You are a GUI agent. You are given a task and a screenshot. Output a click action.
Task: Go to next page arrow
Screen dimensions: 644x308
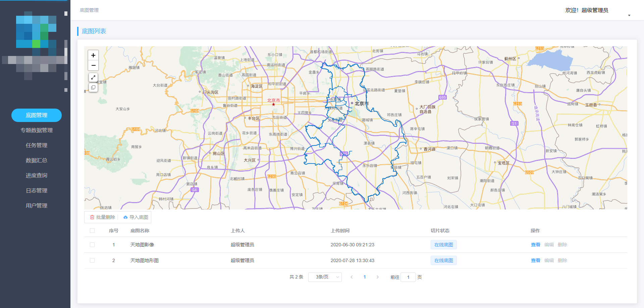378,277
